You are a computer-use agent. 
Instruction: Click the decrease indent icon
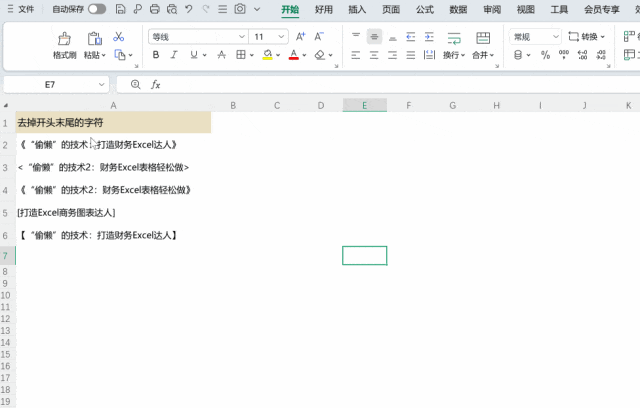(x=411, y=37)
